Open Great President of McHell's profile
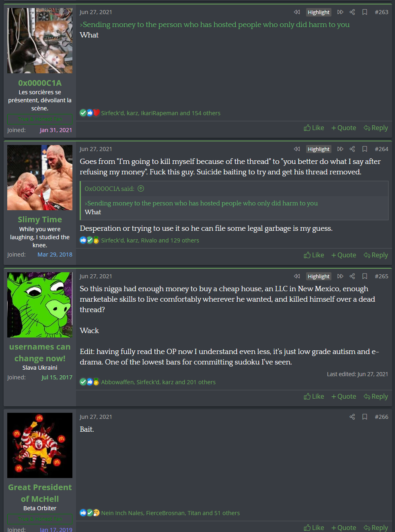The height and width of the screenshot is (532, 395). 40,493
